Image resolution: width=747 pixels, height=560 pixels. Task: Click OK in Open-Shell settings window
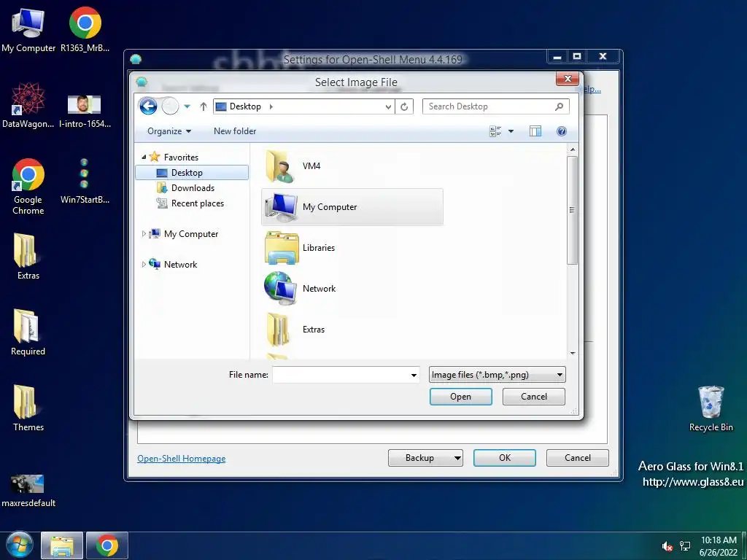click(505, 458)
